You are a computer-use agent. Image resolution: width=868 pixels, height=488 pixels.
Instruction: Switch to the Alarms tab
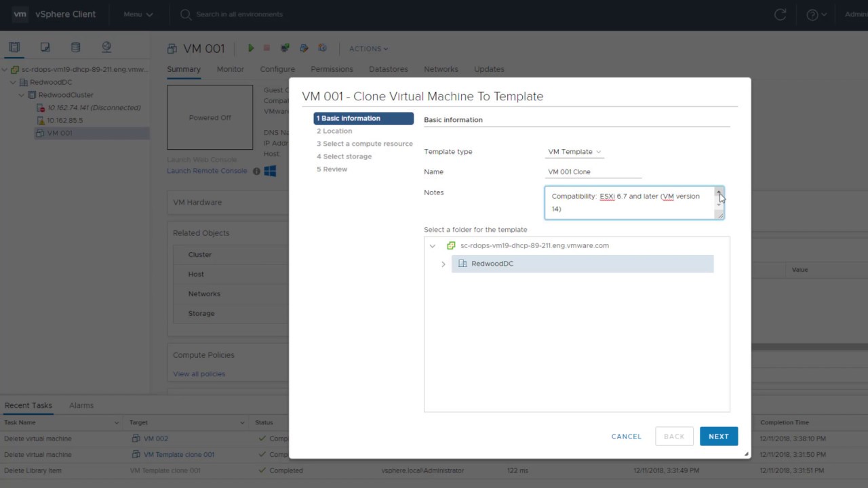pyautogui.click(x=81, y=405)
